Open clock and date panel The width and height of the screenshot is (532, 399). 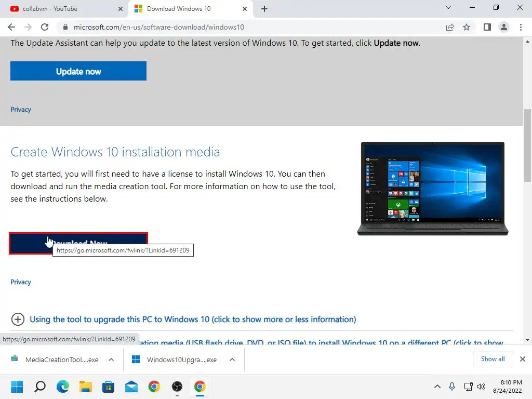pos(507,387)
